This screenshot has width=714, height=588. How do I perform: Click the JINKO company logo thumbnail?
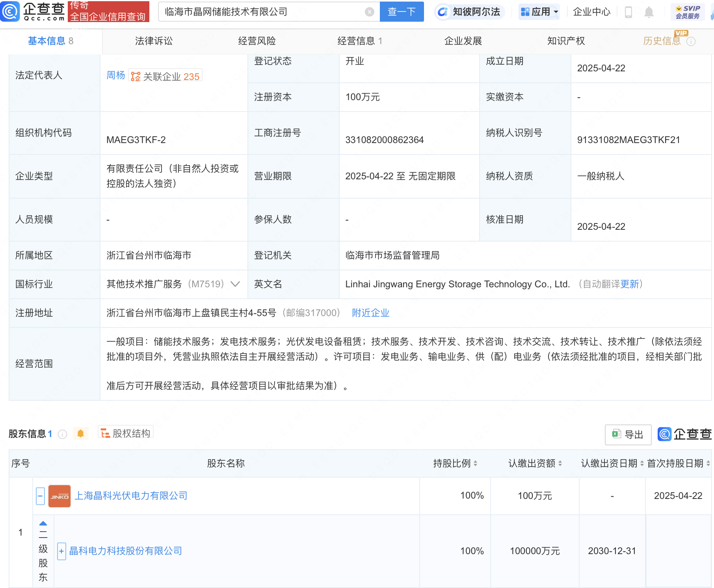59,496
